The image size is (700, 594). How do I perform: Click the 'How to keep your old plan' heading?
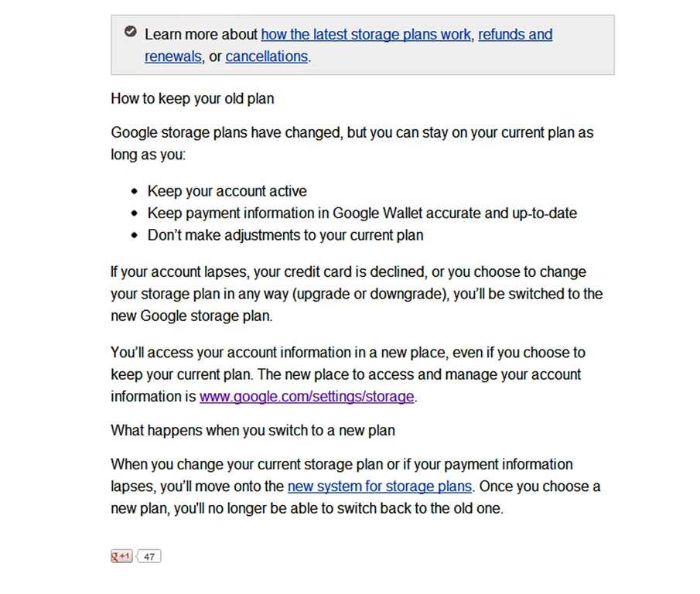click(193, 98)
